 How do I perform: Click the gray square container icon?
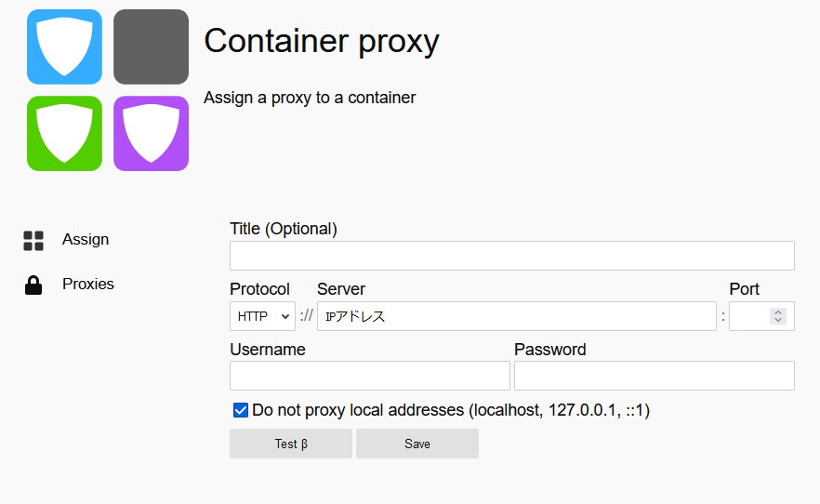click(152, 46)
